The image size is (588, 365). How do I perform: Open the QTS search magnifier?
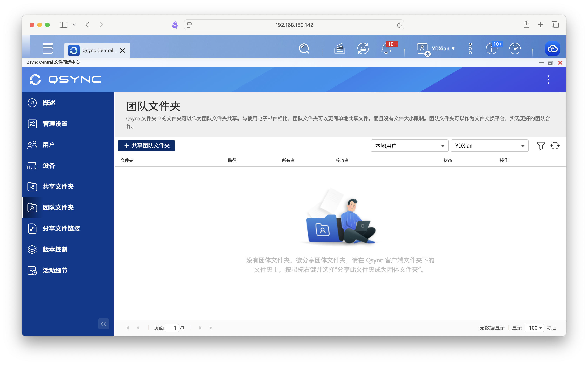pyautogui.click(x=304, y=49)
